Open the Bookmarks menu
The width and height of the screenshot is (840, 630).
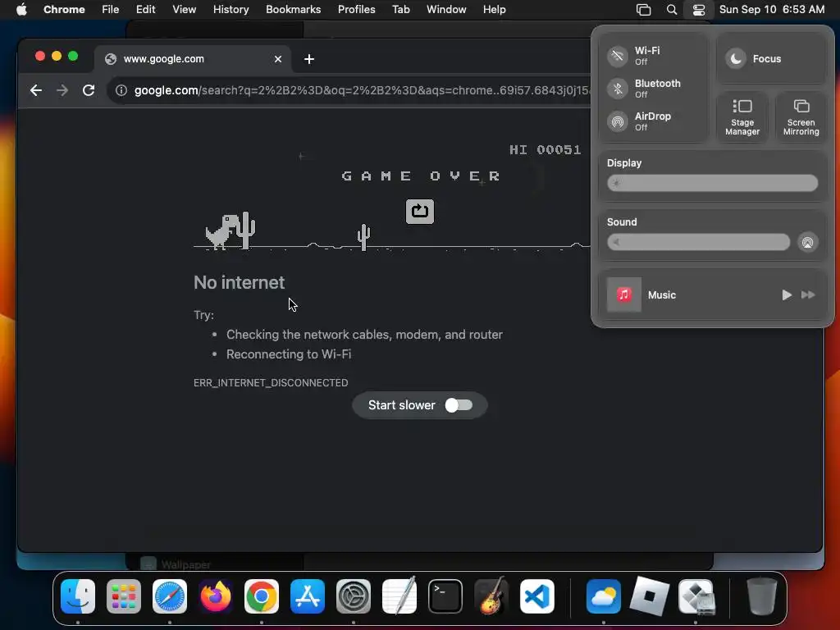pos(293,10)
